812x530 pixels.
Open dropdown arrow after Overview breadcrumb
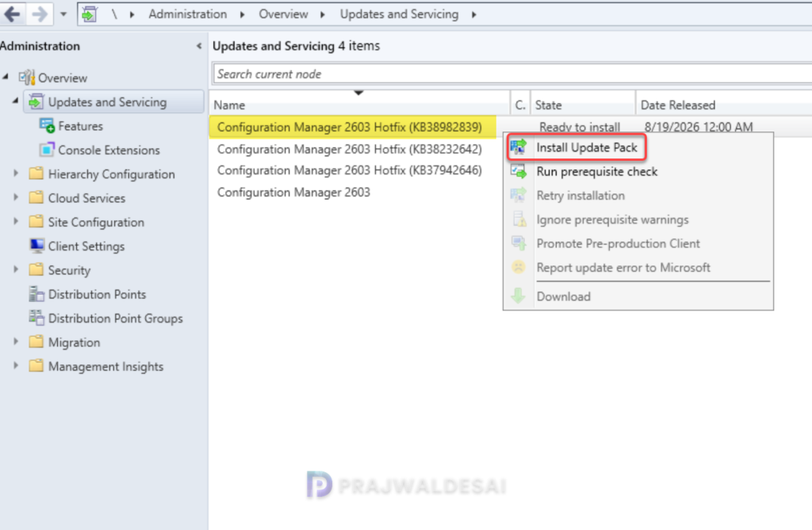pos(323,14)
